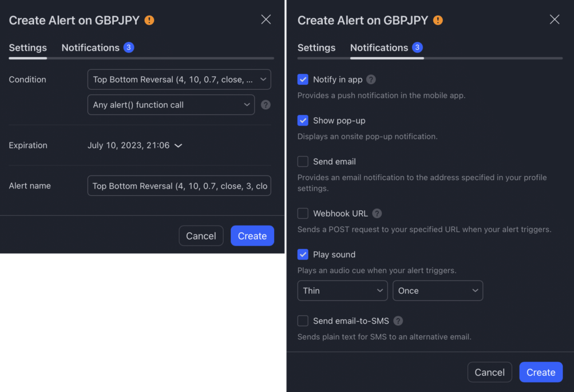The image size is (574, 392).
Task: Close the right Create Alert dialog
Action: [x=554, y=20]
